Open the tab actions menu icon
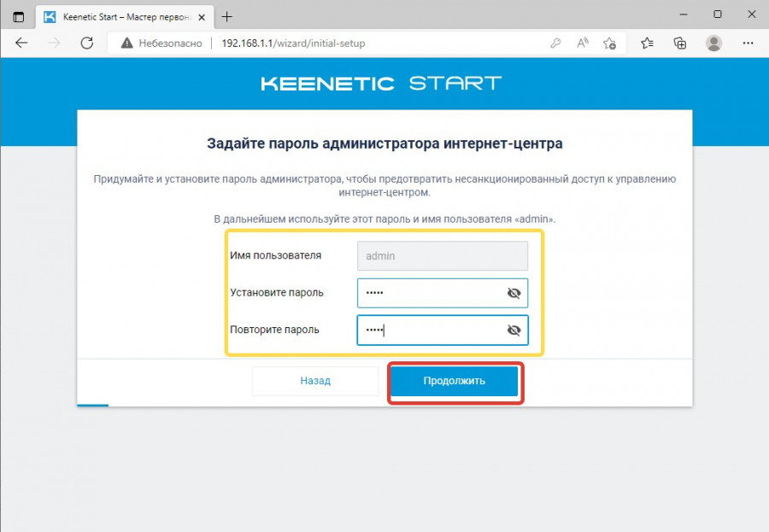Screen dimensions: 769x532 [19, 16]
